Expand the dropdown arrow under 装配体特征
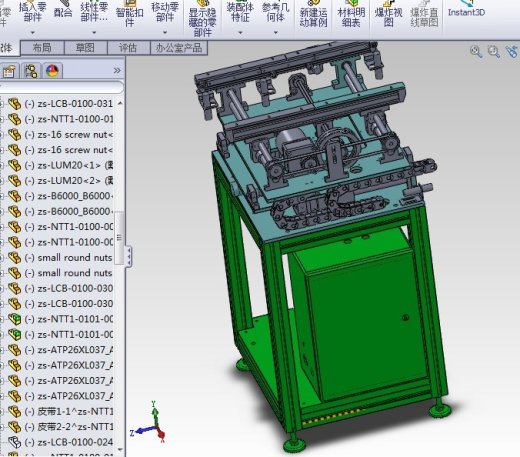The height and width of the screenshot is (457, 520). pyautogui.click(x=240, y=32)
